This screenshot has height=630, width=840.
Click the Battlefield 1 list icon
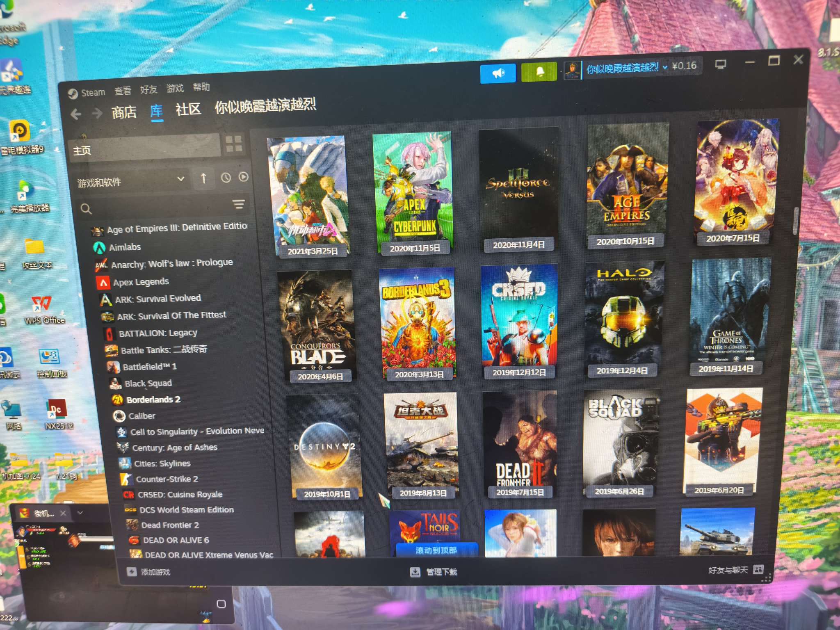[113, 367]
